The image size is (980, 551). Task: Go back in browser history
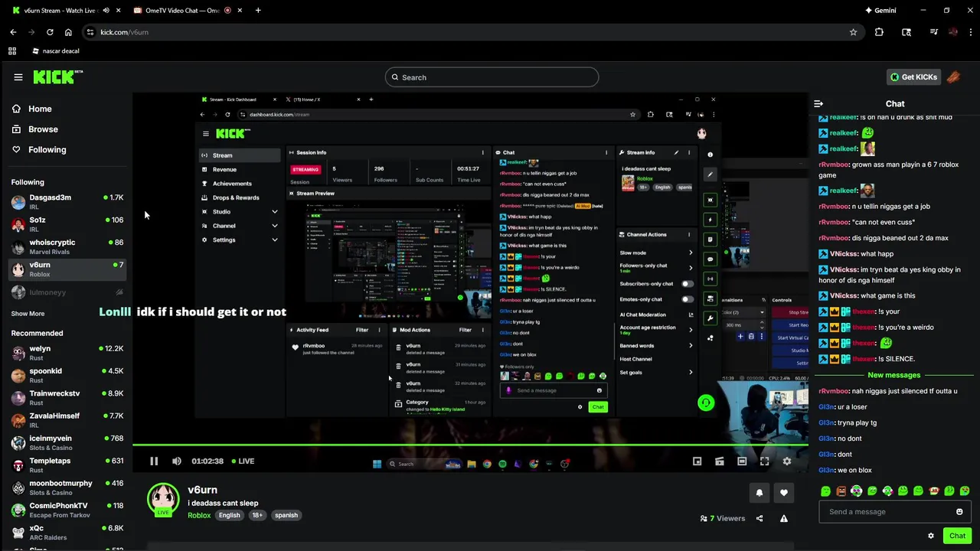[x=13, y=32]
